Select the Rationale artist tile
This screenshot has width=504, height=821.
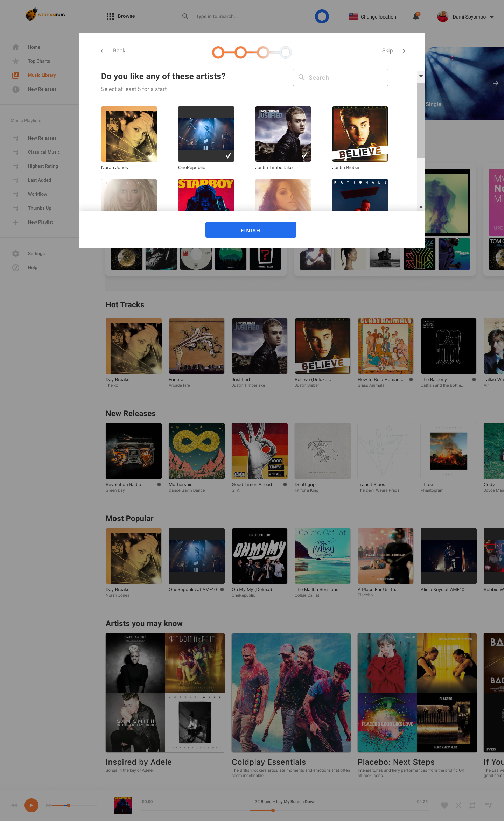(x=360, y=195)
